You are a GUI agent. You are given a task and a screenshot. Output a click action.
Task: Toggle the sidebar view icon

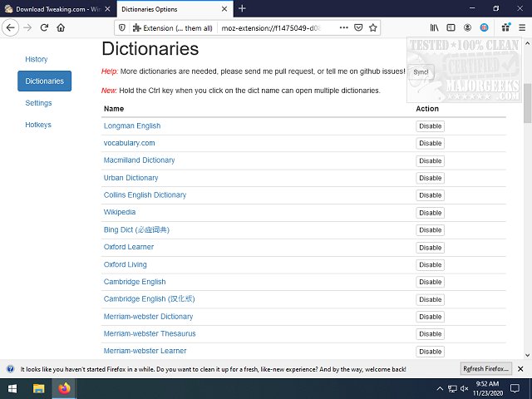(451, 27)
